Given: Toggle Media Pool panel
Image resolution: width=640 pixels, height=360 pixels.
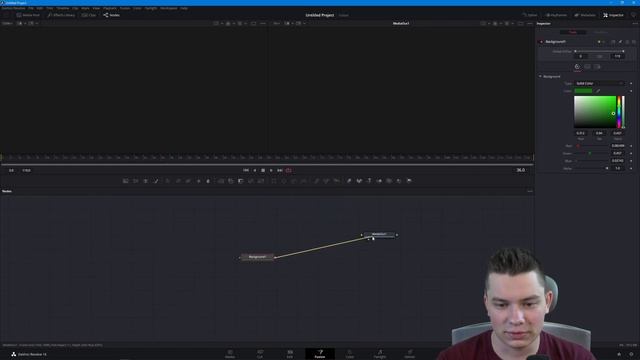Looking at the screenshot, I should click(x=28, y=15).
